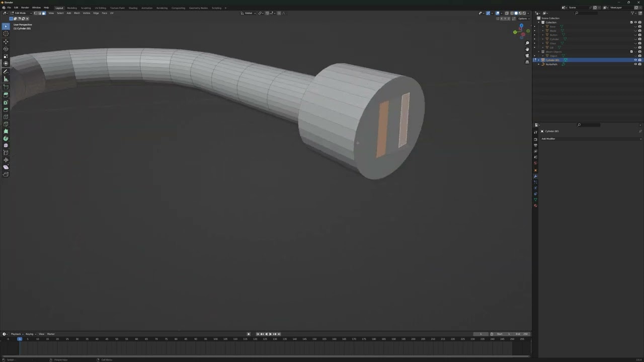644x362 pixels.
Task: Select the Annotate tool
Action: [6, 72]
